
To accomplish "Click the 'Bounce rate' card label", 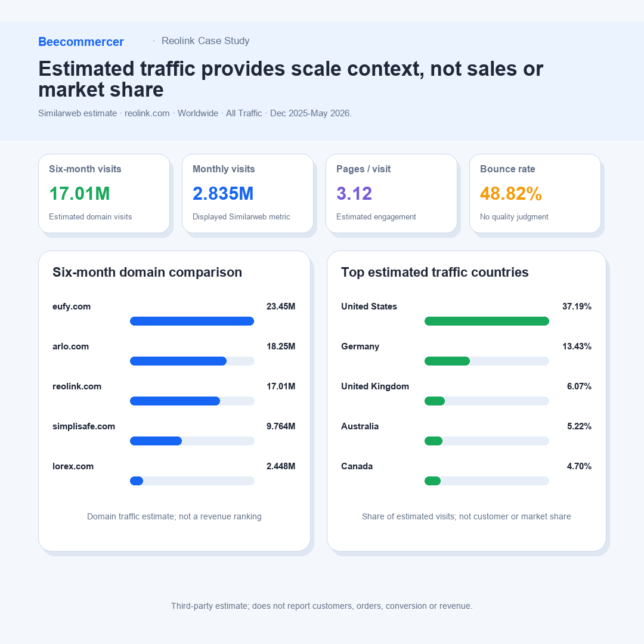I will pos(507,169).
